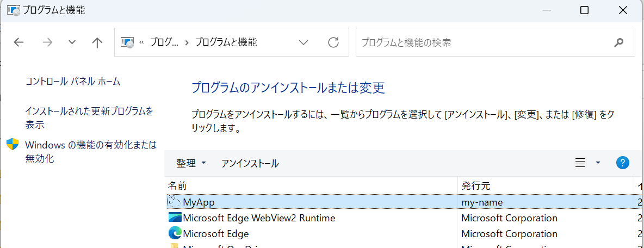Open the 整理 dropdown menu

[x=191, y=163]
